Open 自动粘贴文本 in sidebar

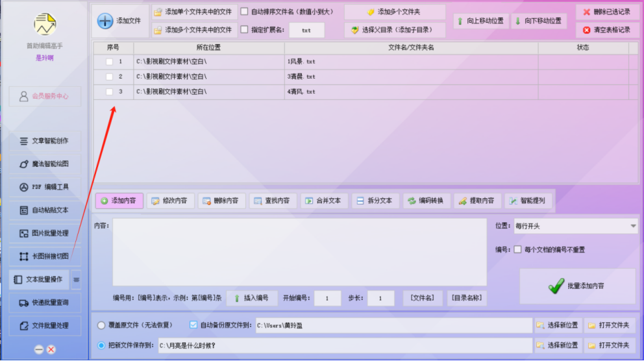pos(45,210)
